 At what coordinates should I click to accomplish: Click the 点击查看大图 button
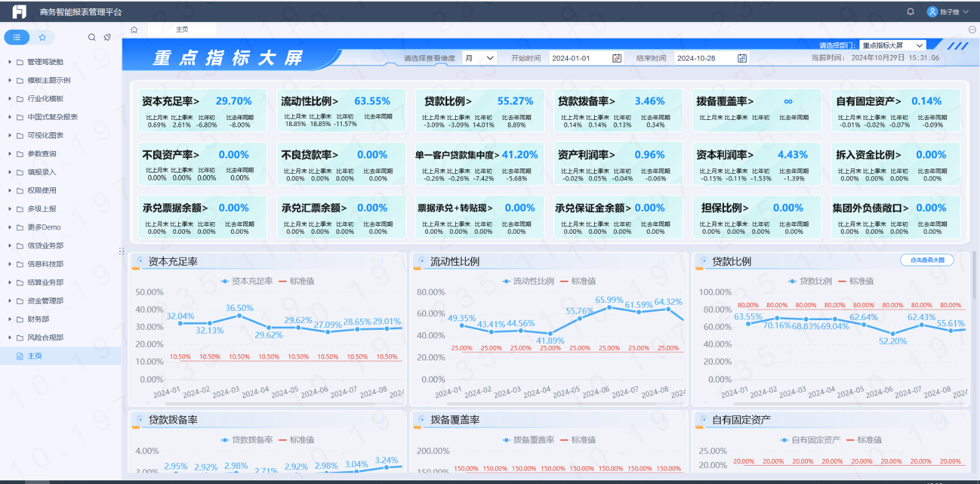pyautogui.click(x=927, y=260)
